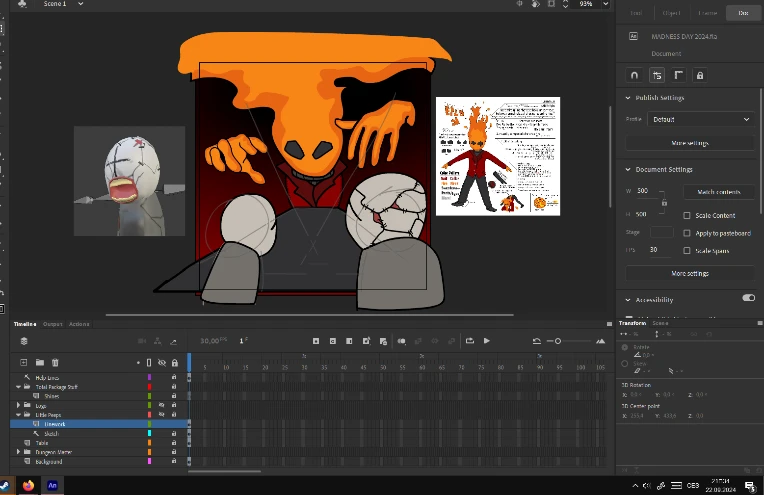This screenshot has height=495, width=764.
Task: Click the New Layer icon
Action: [x=24, y=362]
